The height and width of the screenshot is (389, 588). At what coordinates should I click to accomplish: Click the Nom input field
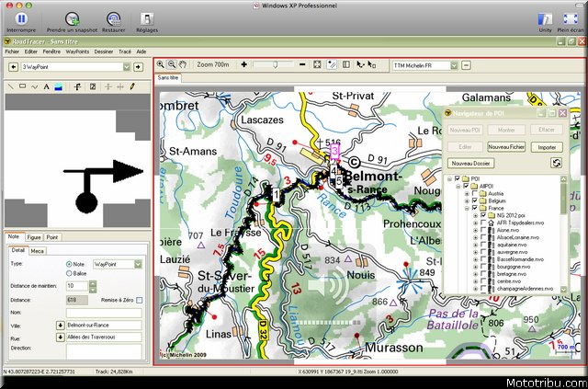pyautogui.click(x=104, y=314)
